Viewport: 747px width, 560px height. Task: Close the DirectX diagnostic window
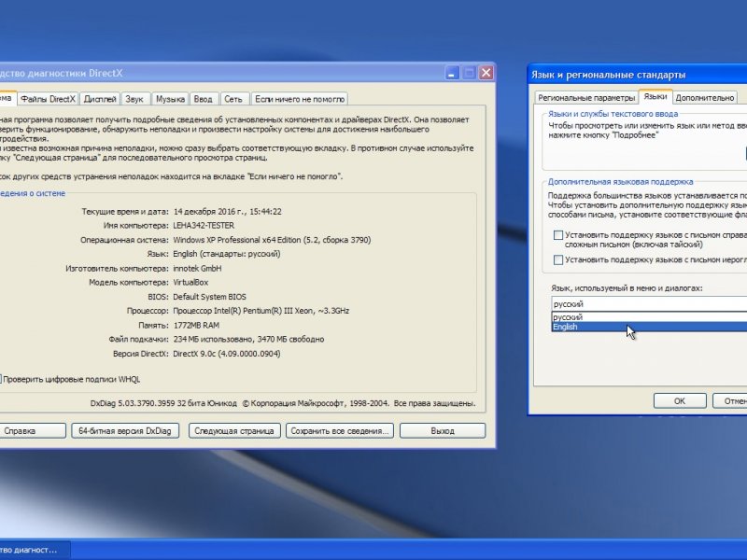pyautogui.click(x=486, y=73)
